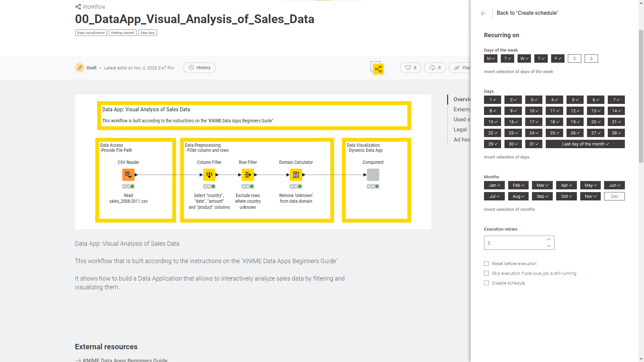Enable Reset before execution checkbox
The height and width of the screenshot is (362, 644).
tap(486, 263)
